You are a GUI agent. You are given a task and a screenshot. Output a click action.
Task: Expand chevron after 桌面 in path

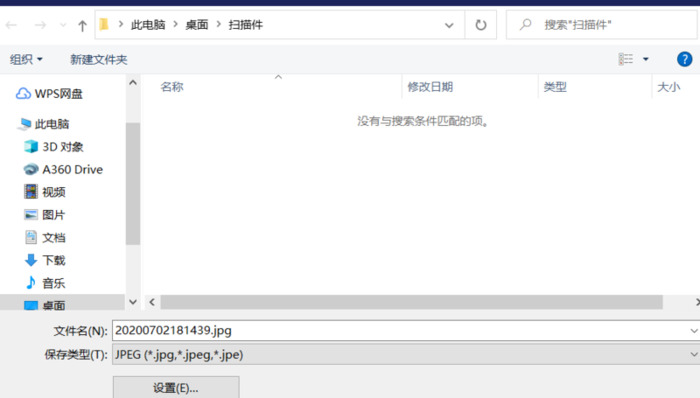[219, 25]
